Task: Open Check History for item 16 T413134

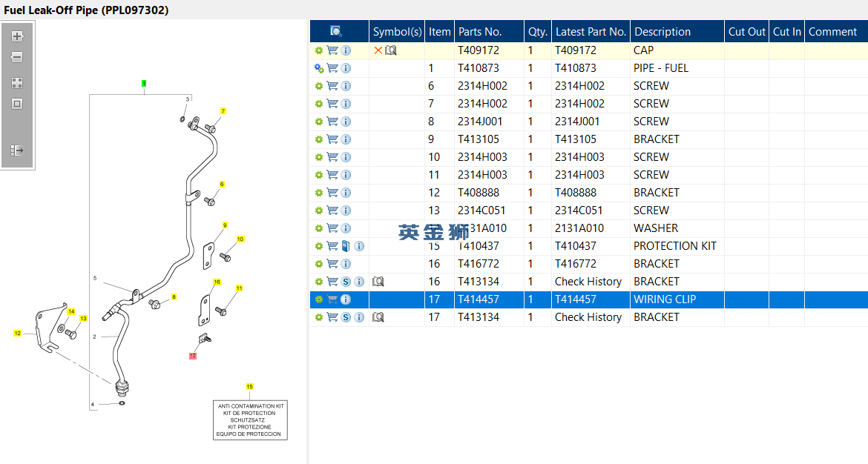Action: [x=588, y=282]
